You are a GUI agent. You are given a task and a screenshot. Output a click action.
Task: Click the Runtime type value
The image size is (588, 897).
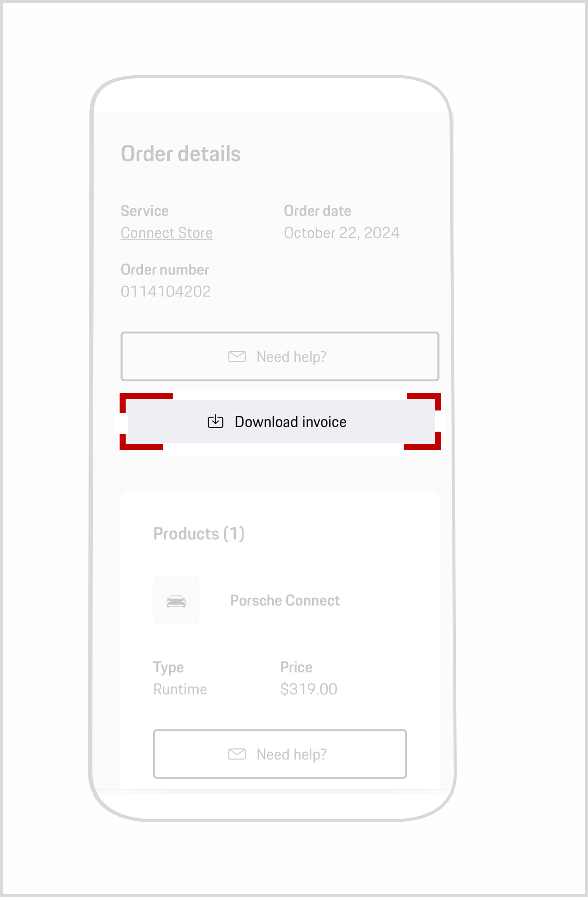180,689
